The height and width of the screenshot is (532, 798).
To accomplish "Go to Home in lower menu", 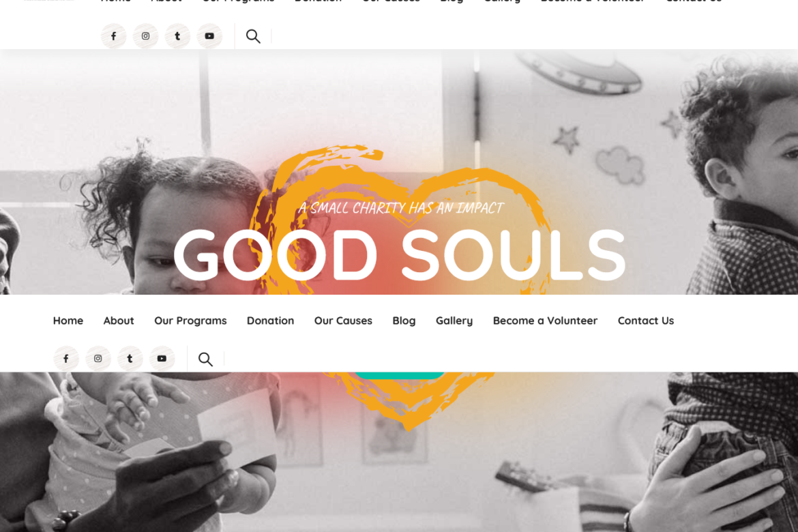I will click(68, 321).
